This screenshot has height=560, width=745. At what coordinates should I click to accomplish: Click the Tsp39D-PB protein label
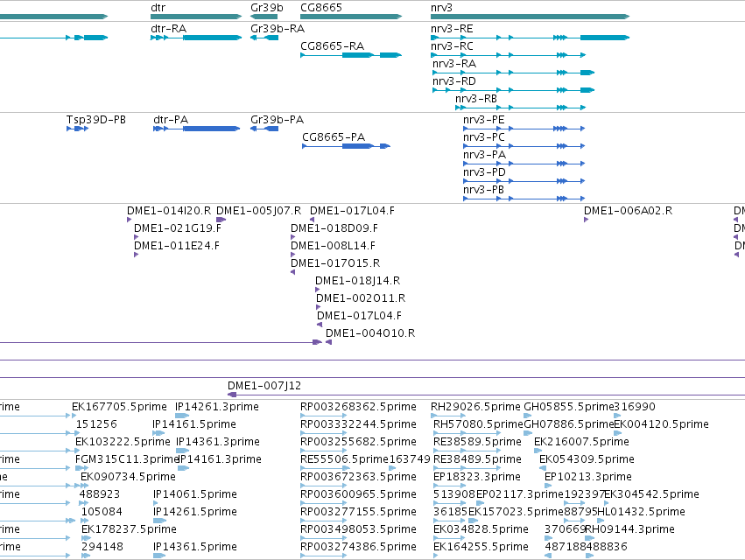(96, 120)
